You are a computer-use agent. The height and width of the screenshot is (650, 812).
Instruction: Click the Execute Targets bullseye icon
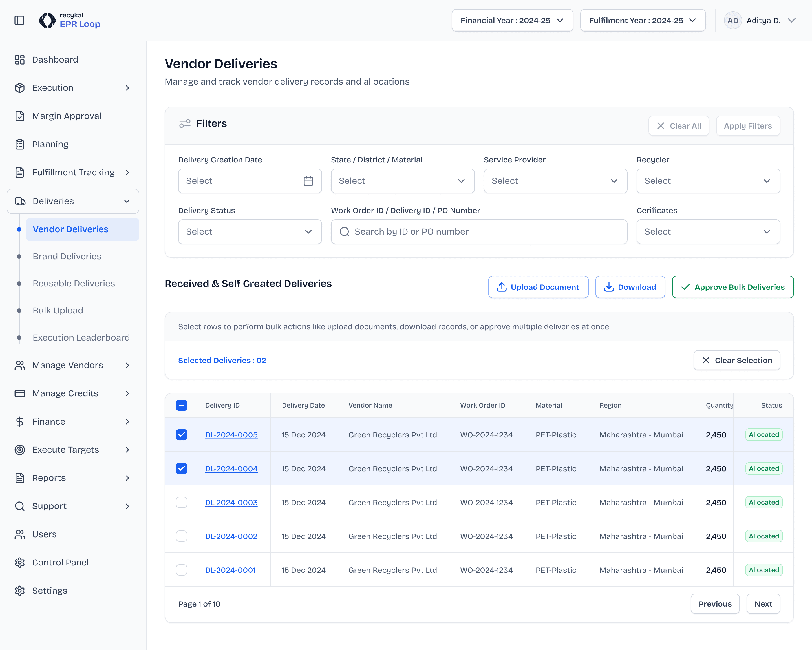pyautogui.click(x=19, y=450)
